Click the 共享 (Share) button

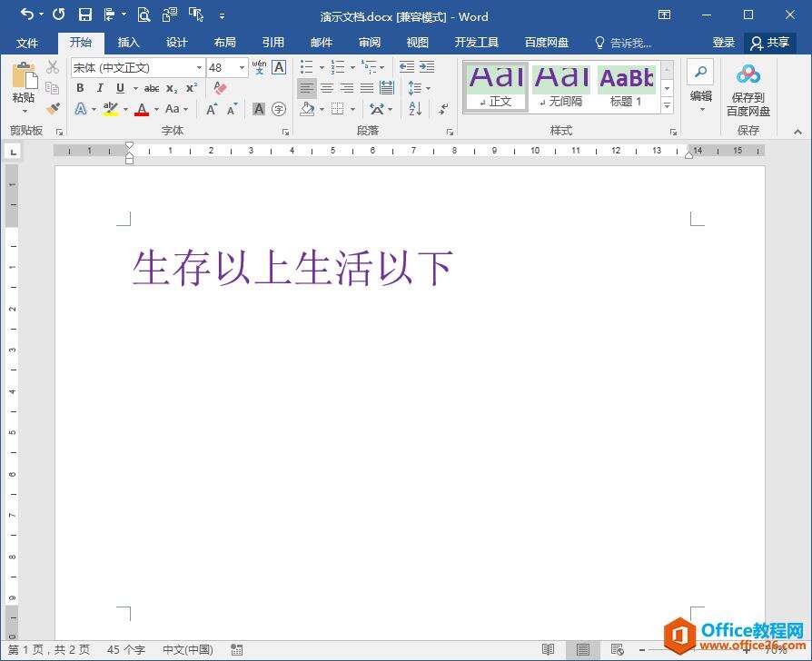point(769,43)
